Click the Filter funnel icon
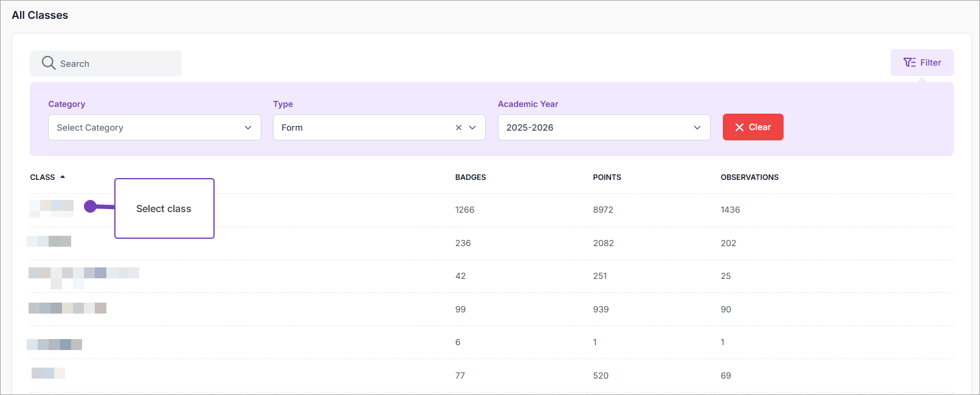This screenshot has height=395, width=980. coord(909,63)
